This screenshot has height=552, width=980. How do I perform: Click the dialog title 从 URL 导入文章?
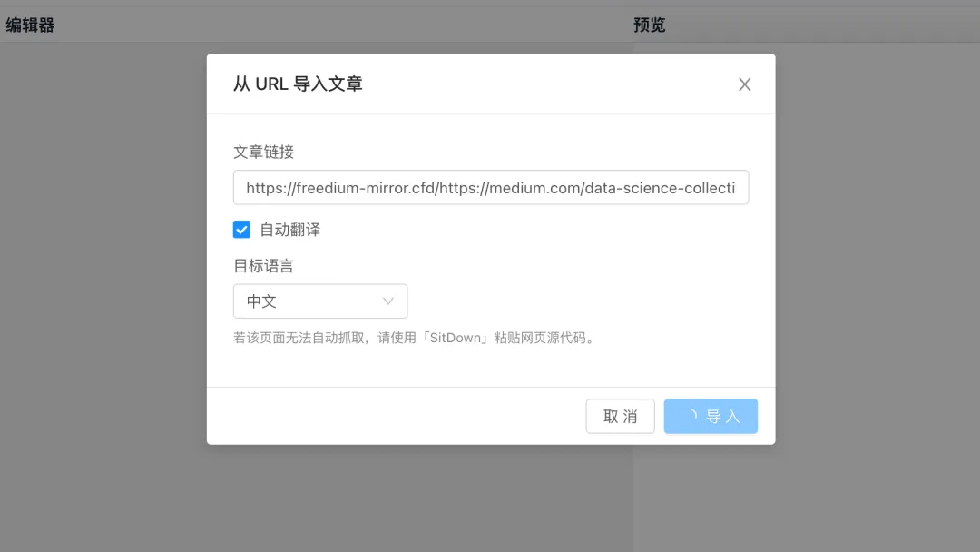(298, 84)
